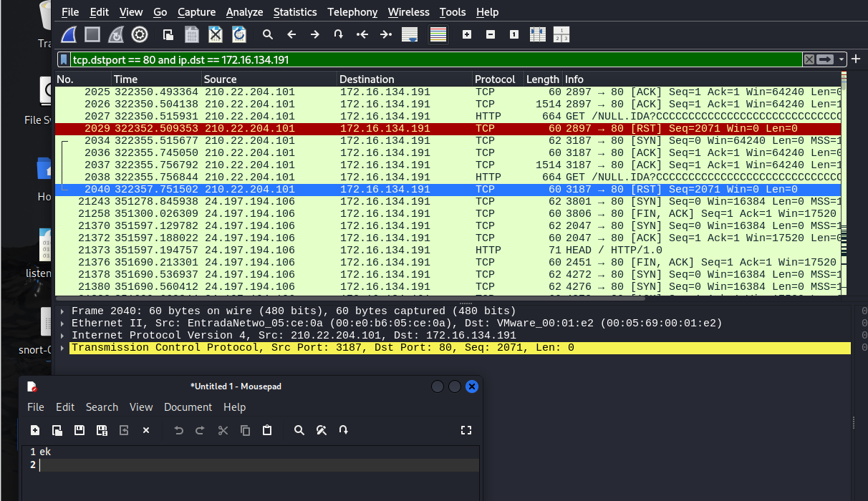Click line 2 in Mousepad editor
This screenshot has width=868, height=501.
[258, 465]
